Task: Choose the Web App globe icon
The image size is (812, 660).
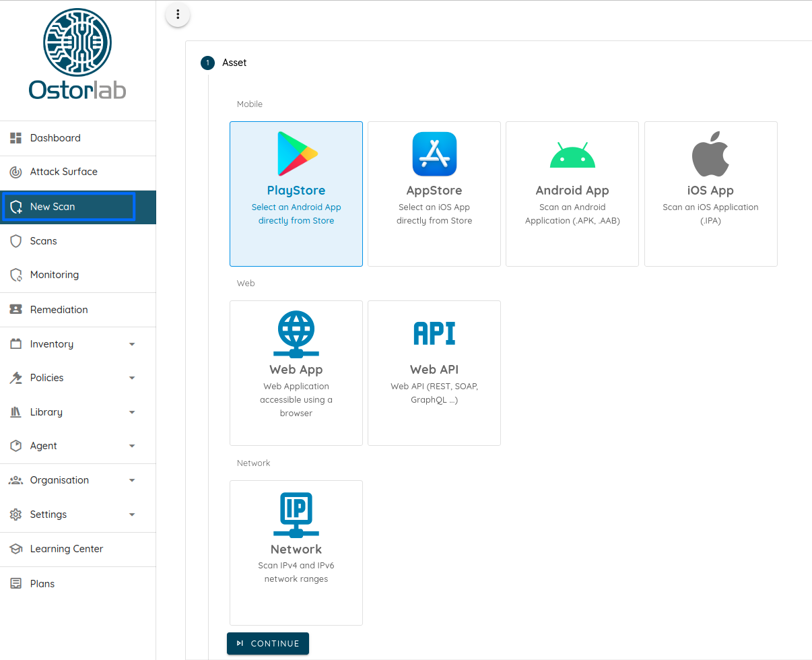Action: pyautogui.click(x=296, y=333)
